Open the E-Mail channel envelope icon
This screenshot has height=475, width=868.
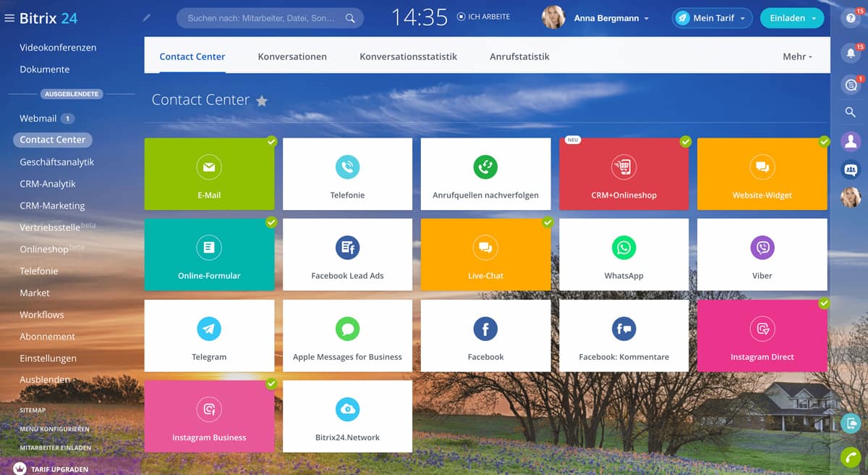209,167
